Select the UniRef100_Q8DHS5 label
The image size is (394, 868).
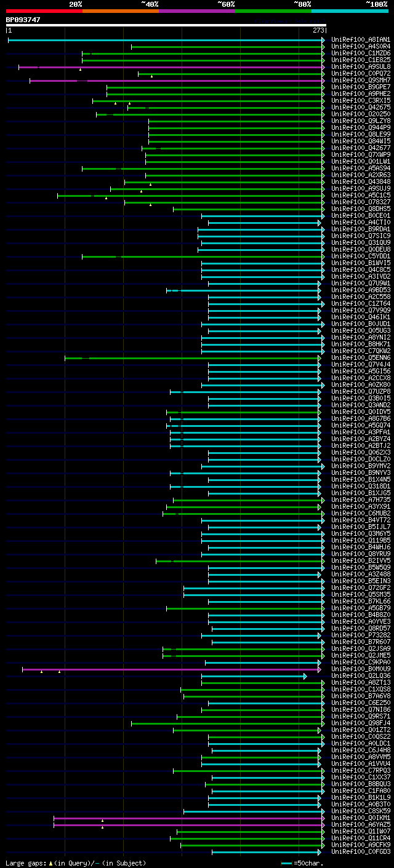tap(361, 209)
